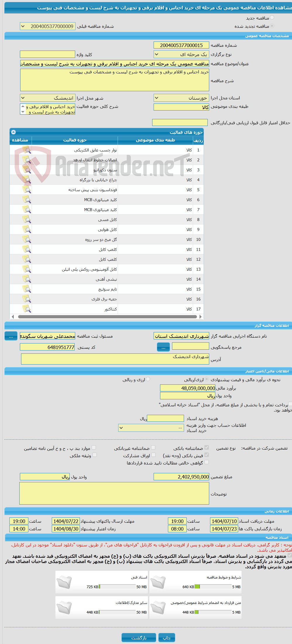Open the lookup button beside مسئول ثبت مناقصه
The height and width of the screenshot is (644, 292).
[11, 336]
